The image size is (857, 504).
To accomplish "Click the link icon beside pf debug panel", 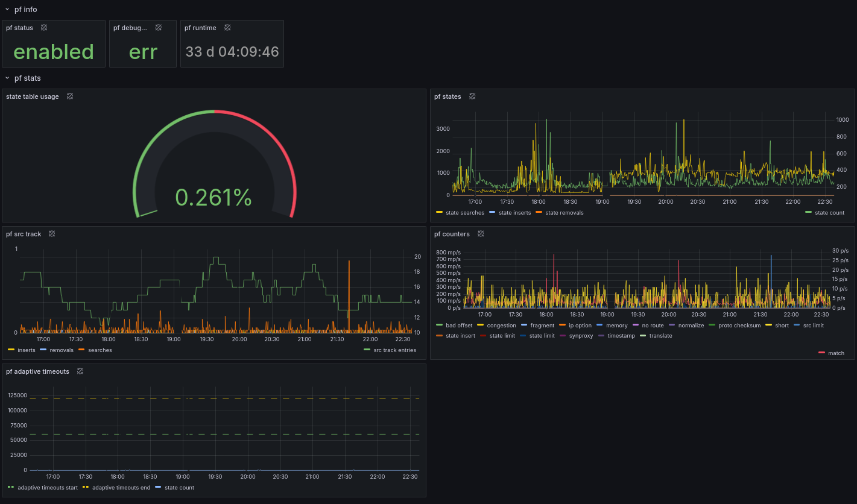I will pyautogui.click(x=158, y=28).
